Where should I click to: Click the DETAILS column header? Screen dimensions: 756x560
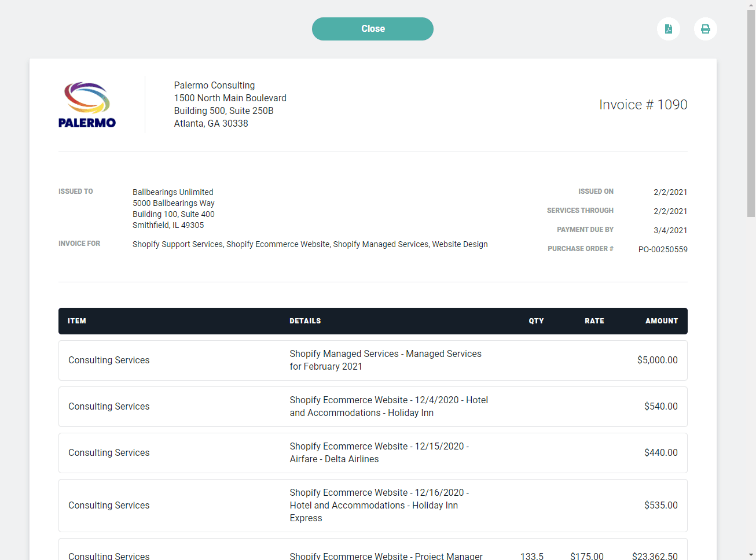305,321
